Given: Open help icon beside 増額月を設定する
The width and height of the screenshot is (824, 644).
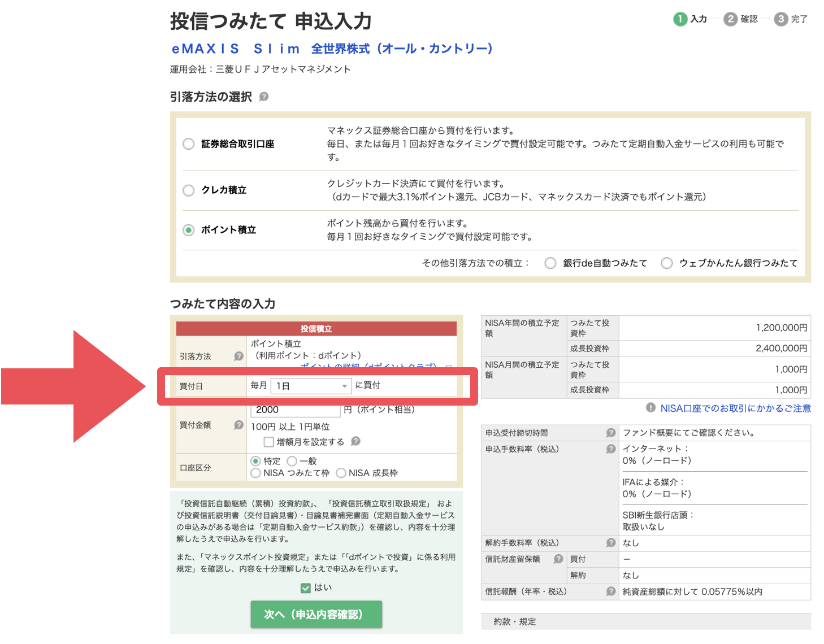Looking at the screenshot, I should (x=355, y=441).
